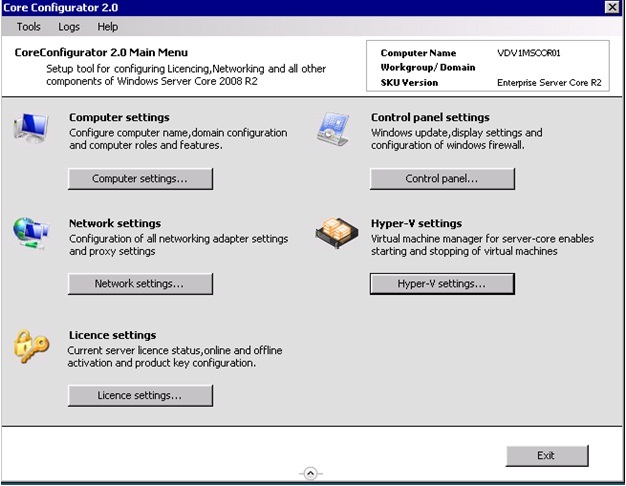Open the Tools menu
The image size is (626, 486).
coord(28,27)
